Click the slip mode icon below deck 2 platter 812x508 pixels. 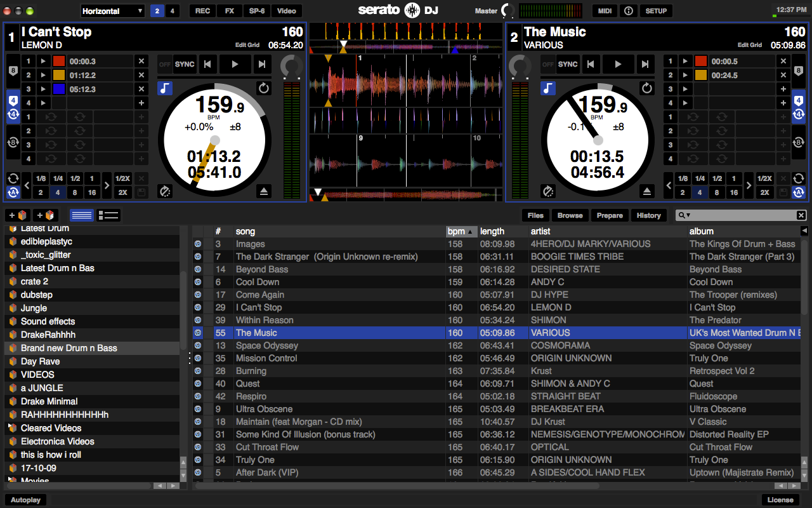pyautogui.click(x=548, y=191)
